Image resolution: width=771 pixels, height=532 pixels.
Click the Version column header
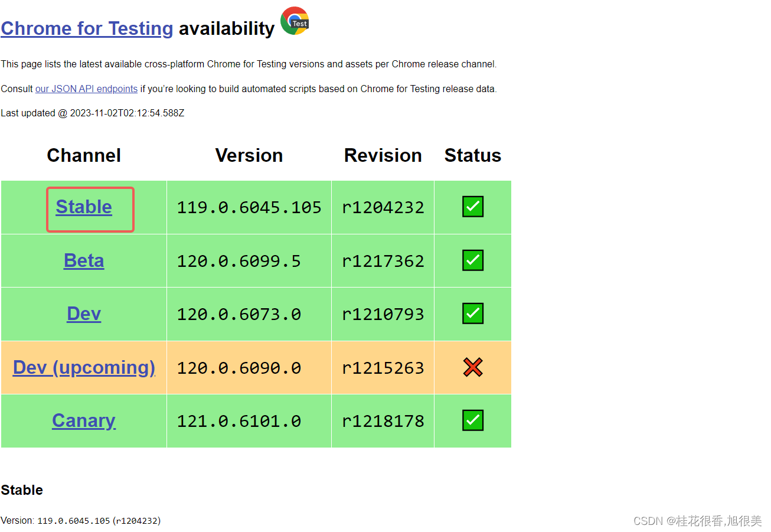coord(249,155)
